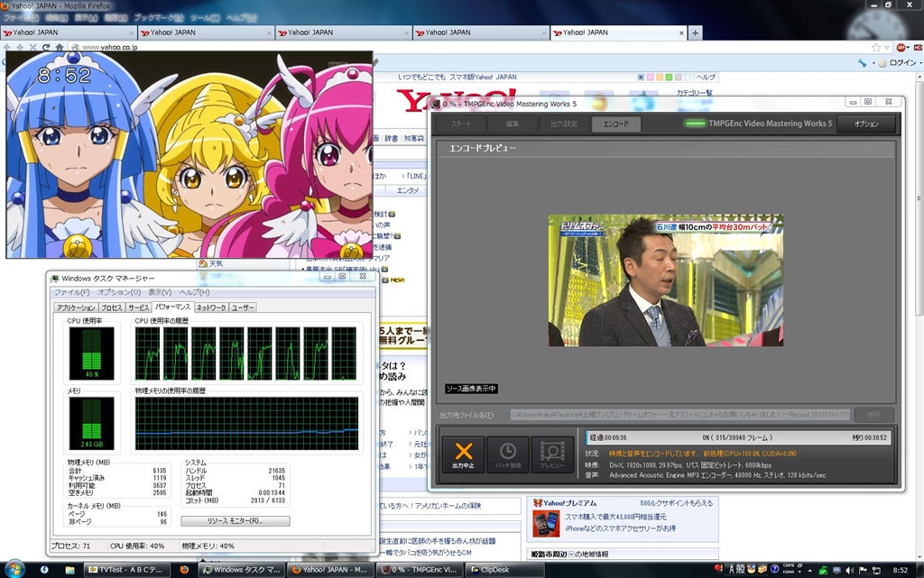Screen dimensions: 924x578
Task: Click the output file name field in TMPGEnc
Action: [x=680, y=415]
